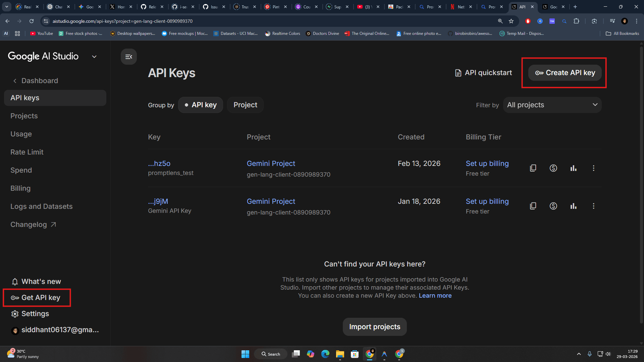Image resolution: width=644 pixels, height=362 pixels.
Task: Select the Project group-by option
Action: click(x=245, y=105)
